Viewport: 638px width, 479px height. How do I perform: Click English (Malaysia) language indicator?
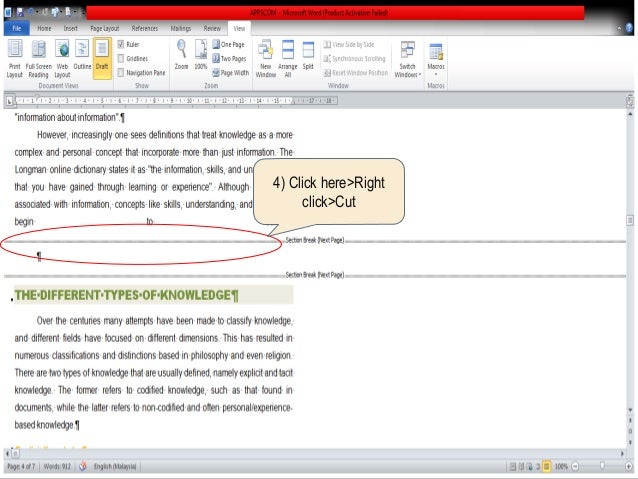pos(115,466)
